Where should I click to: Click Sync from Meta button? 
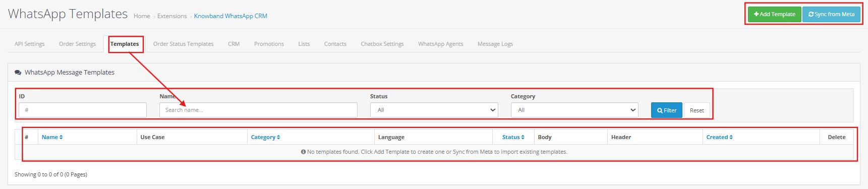click(831, 14)
